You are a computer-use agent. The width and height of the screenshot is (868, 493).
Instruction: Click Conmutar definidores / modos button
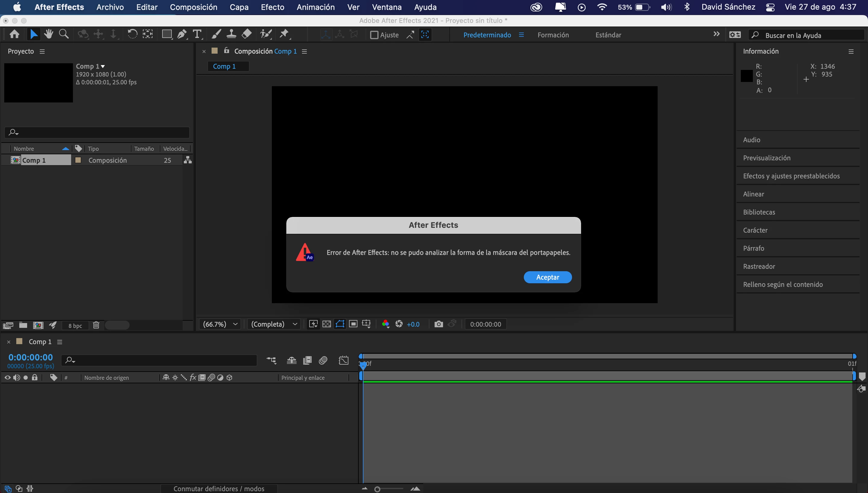coord(219,488)
